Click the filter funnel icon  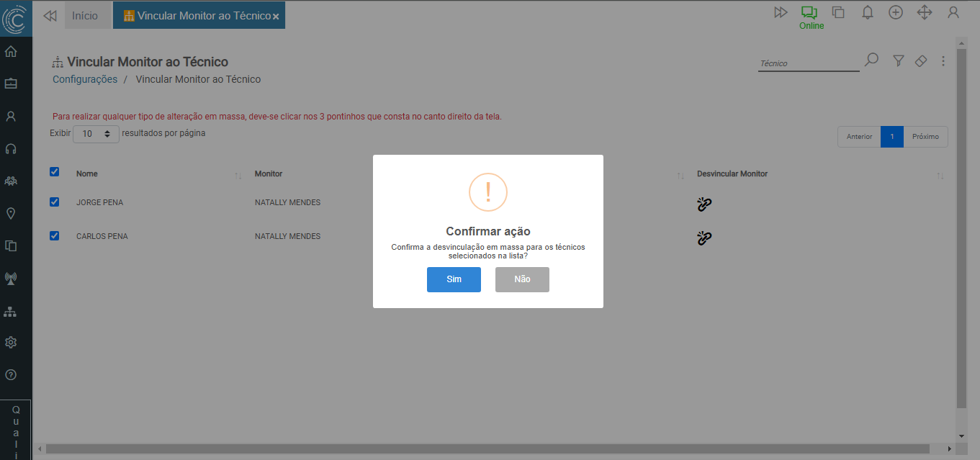898,61
